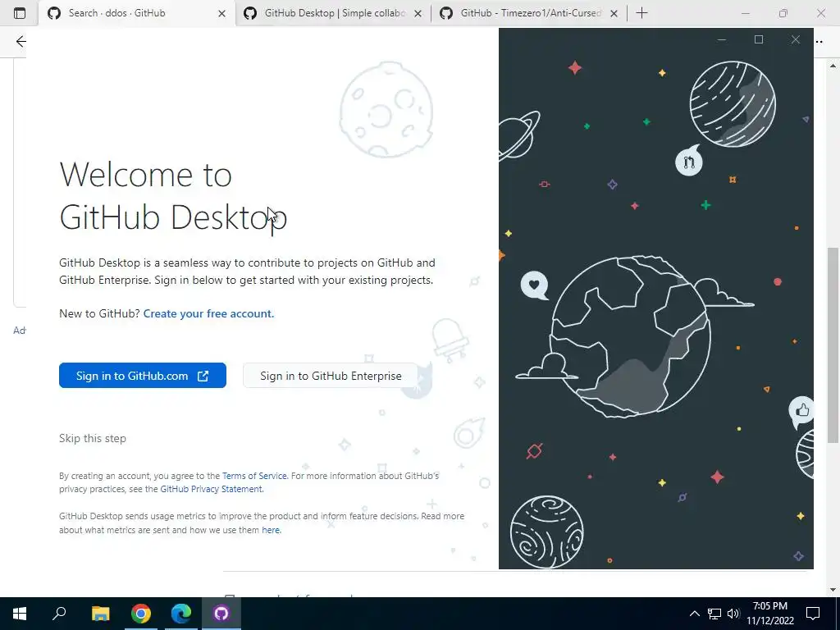This screenshot has height=630, width=840.
Task: Open the GitHub Privacy Statement link
Action: click(x=211, y=489)
